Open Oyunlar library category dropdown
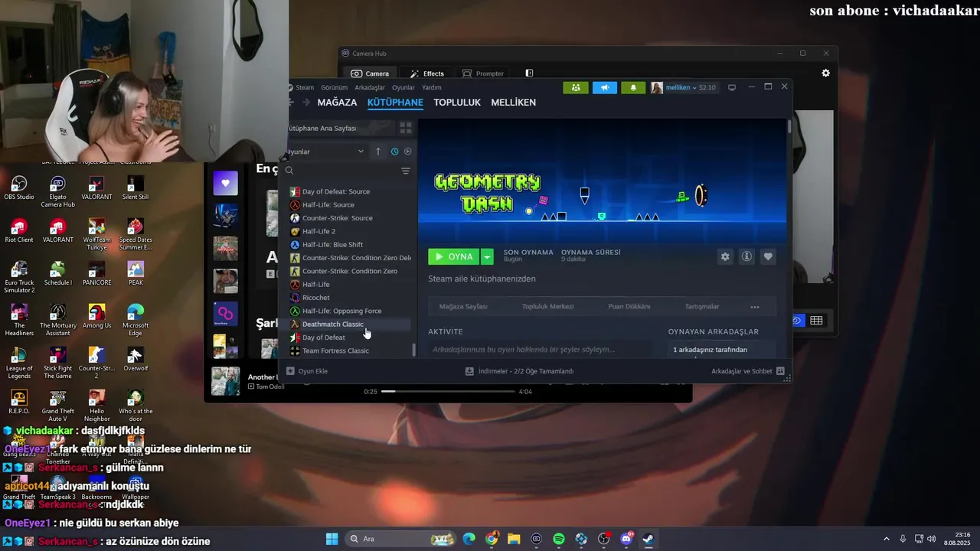Screen dimensions: 980x551 coord(325,152)
